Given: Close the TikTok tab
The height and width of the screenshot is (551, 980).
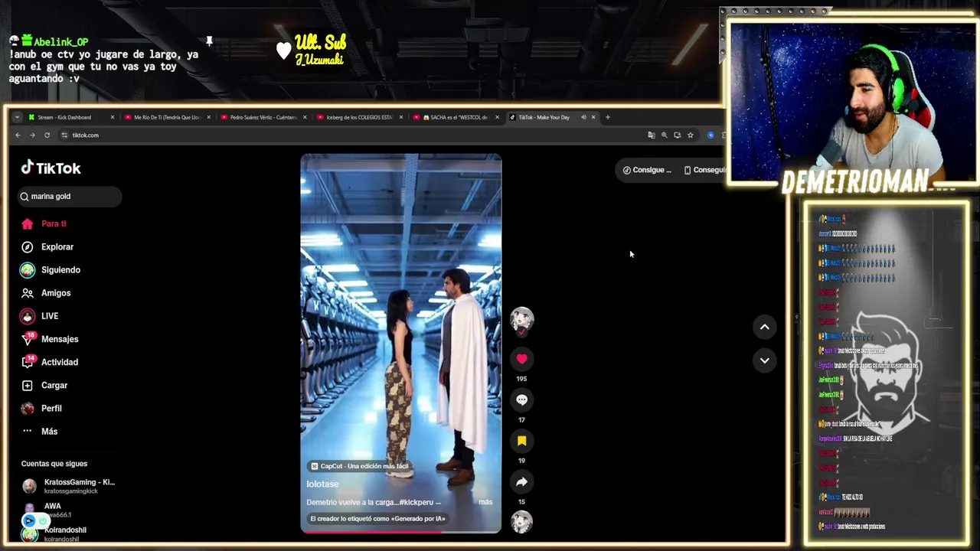Looking at the screenshot, I should [593, 117].
